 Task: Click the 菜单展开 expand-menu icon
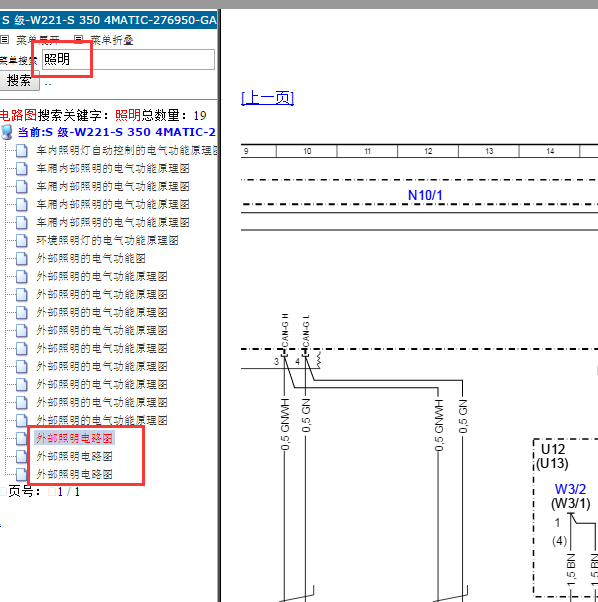coord(4,39)
